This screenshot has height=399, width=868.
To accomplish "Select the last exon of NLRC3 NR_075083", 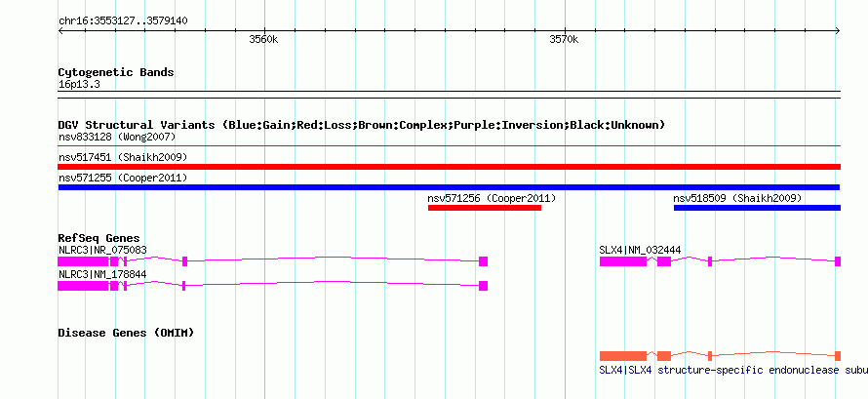I will pyautogui.click(x=484, y=261).
